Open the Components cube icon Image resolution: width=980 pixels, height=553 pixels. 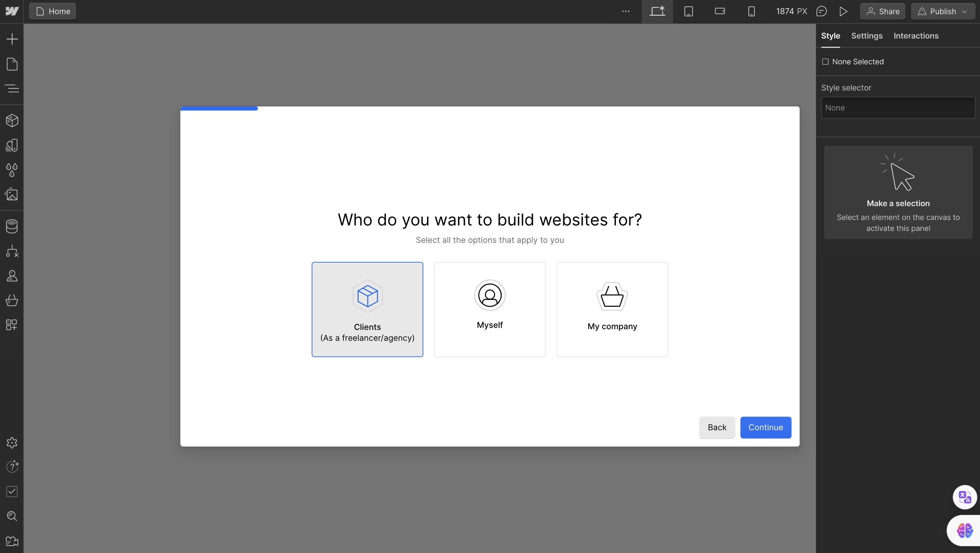[12, 120]
